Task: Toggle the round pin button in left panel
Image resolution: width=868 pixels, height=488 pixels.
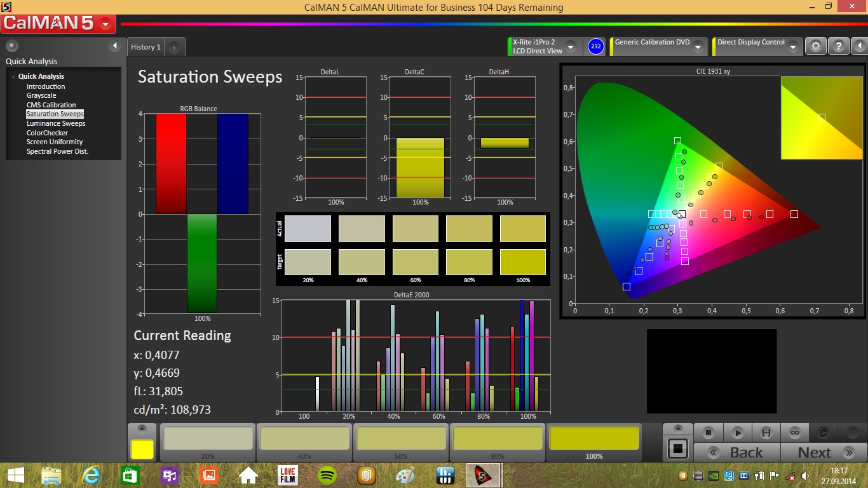Action: tap(12, 46)
